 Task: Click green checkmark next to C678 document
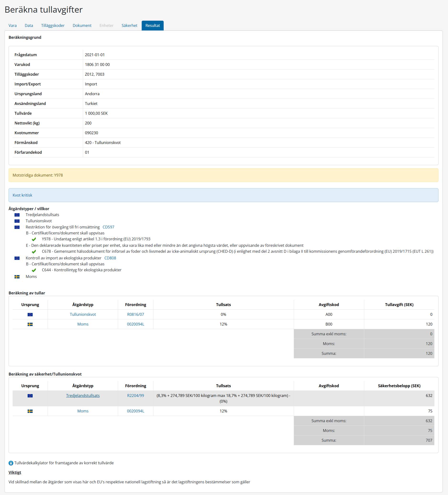tap(34, 252)
